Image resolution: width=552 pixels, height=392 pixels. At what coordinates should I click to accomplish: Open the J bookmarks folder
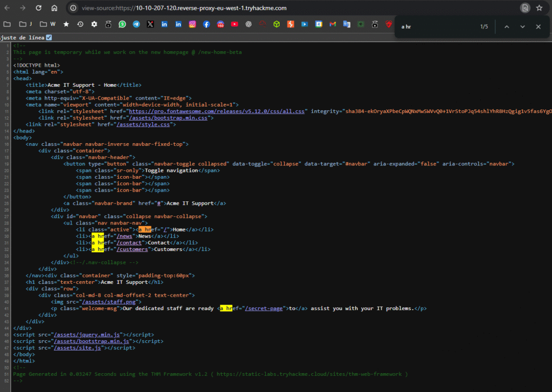coord(25,24)
